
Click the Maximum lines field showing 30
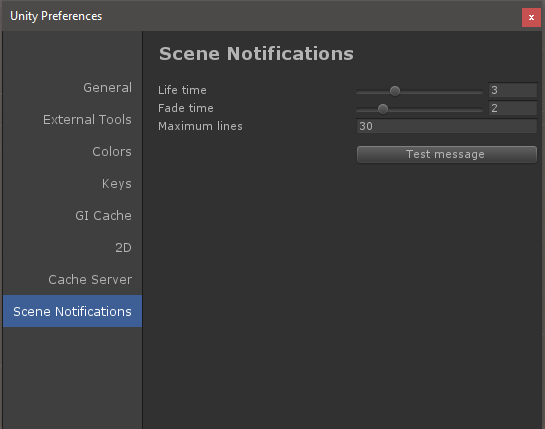pos(447,126)
